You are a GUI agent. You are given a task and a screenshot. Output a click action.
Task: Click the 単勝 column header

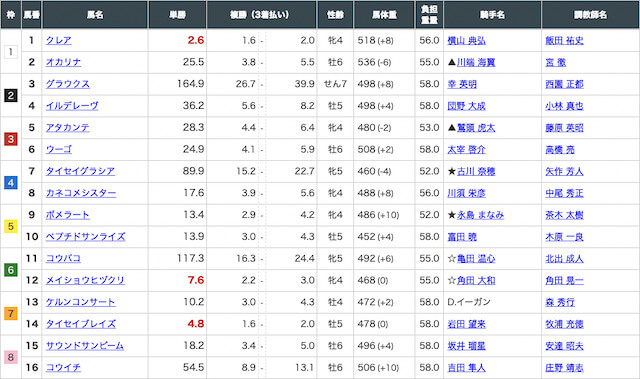point(178,15)
